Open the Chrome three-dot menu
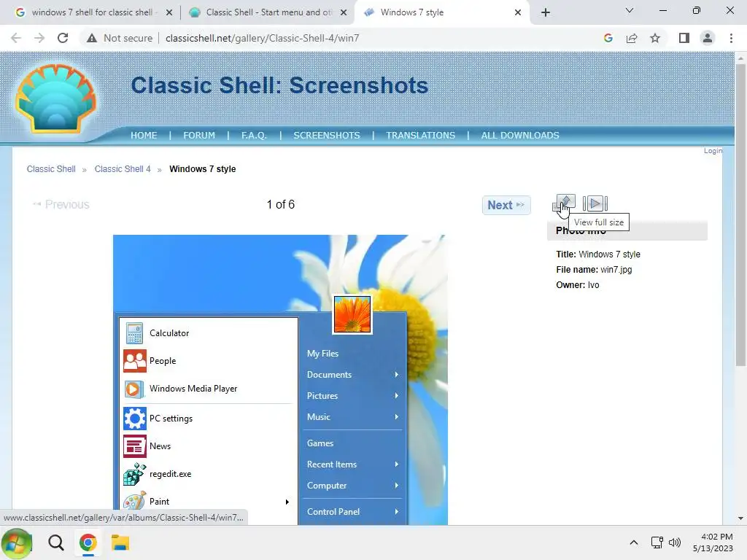 pyautogui.click(x=731, y=38)
